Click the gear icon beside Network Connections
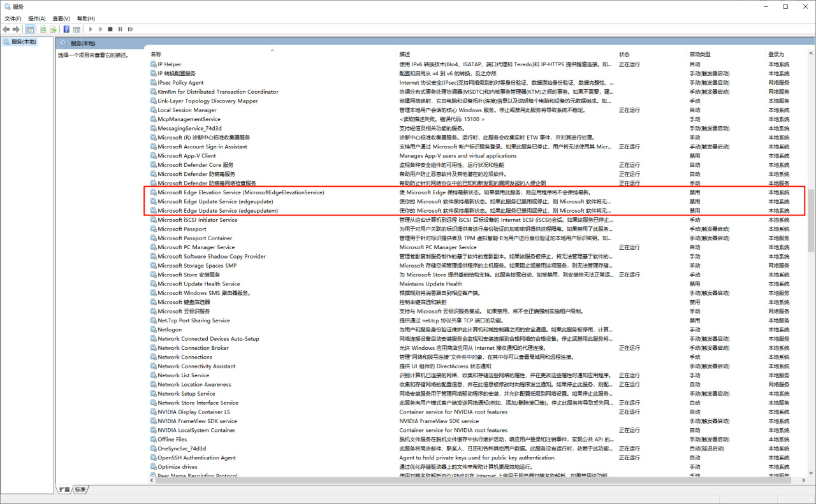Screen dimensions: 816x504 153,357
